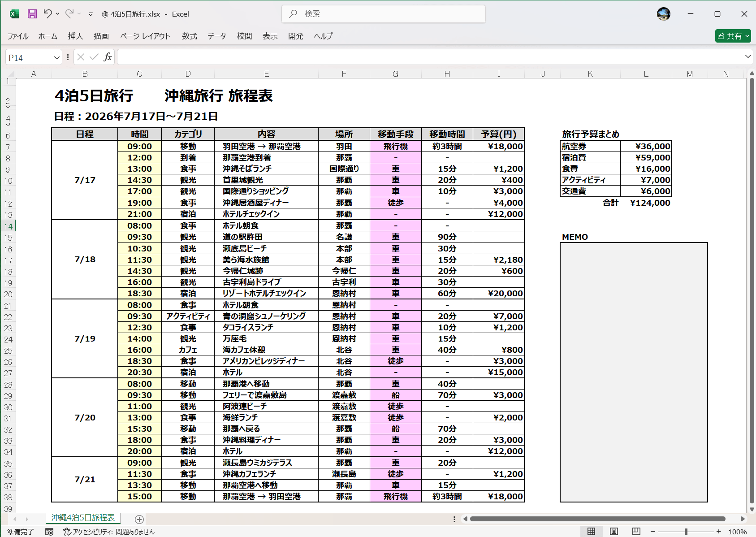Click the Excel app icon in title bar

tap(13, 14)
